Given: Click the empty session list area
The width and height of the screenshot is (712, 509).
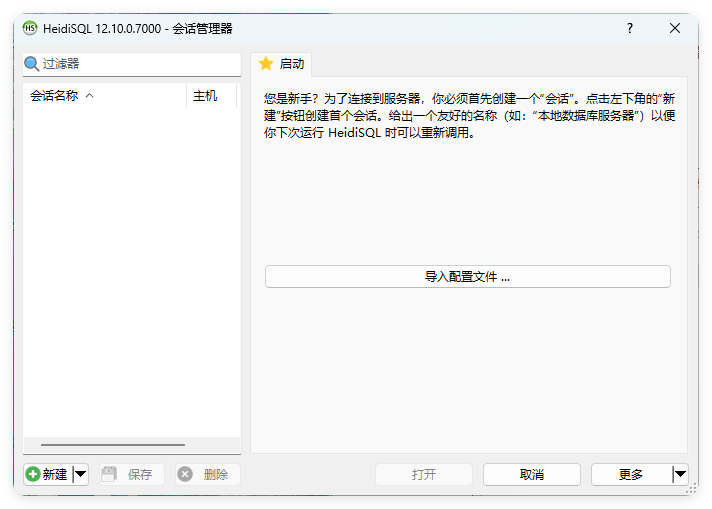Looking at the screenshot, I should 131,270.
